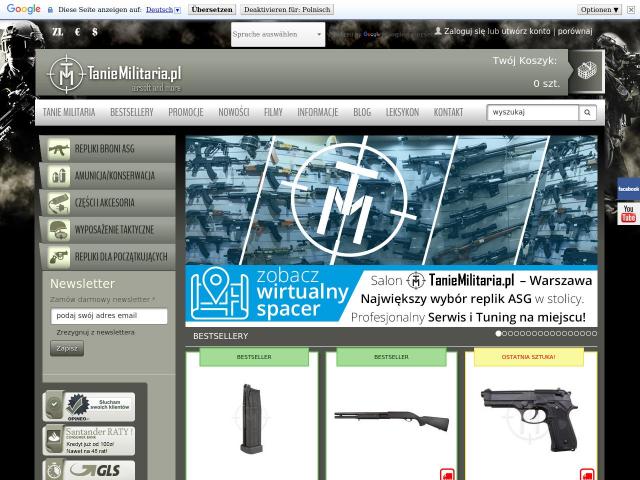Image resolution: width=640 pixels, height=480 pixels.
Task: Click the revolver icon for Repliki dla początkujących
Action: [x=59, y=257]
